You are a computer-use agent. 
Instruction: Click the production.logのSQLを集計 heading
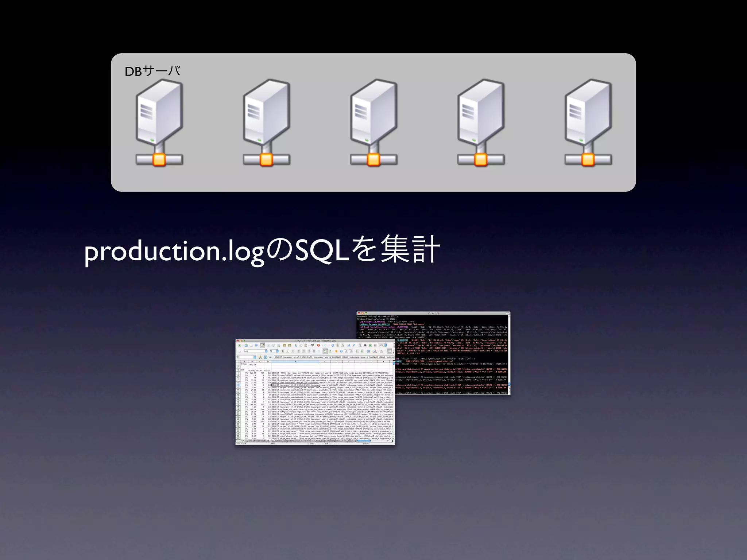point(262,251)
